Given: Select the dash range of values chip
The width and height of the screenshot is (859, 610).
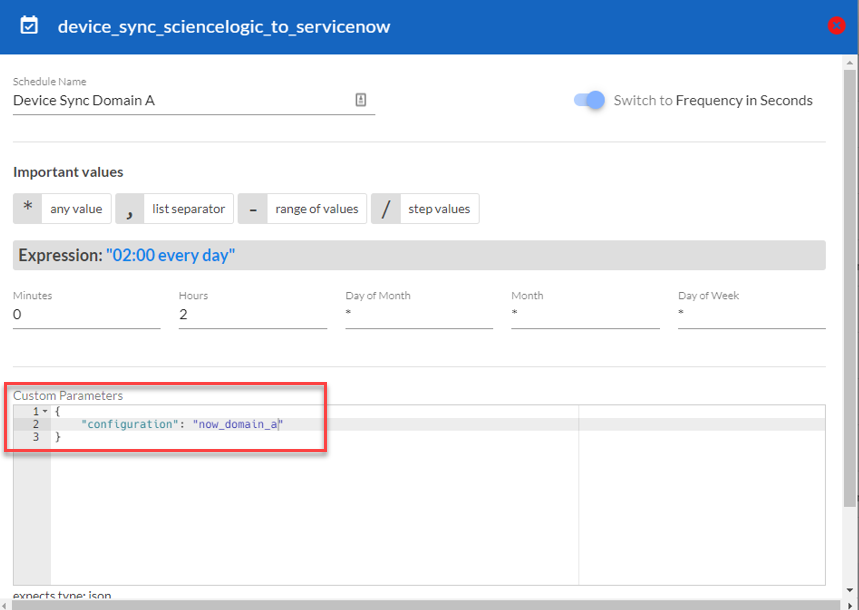Looking at the screenshot, I should 302,209.
